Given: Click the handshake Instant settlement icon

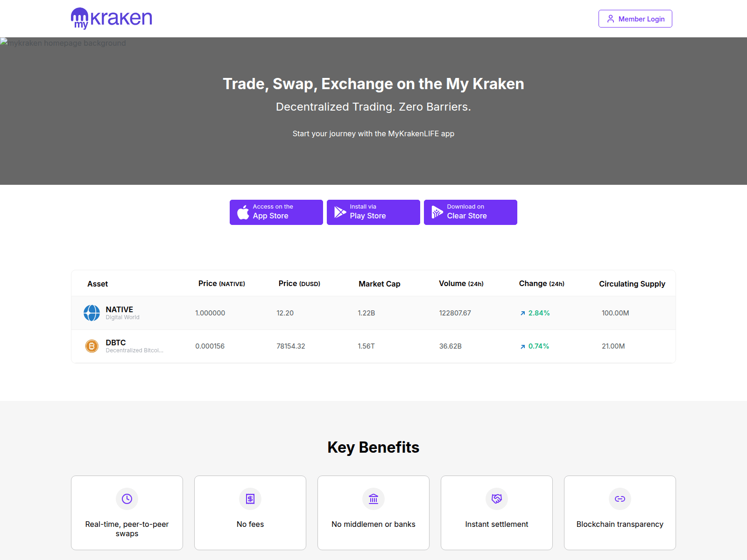Looking at the screenshot, I should [497, 499].
